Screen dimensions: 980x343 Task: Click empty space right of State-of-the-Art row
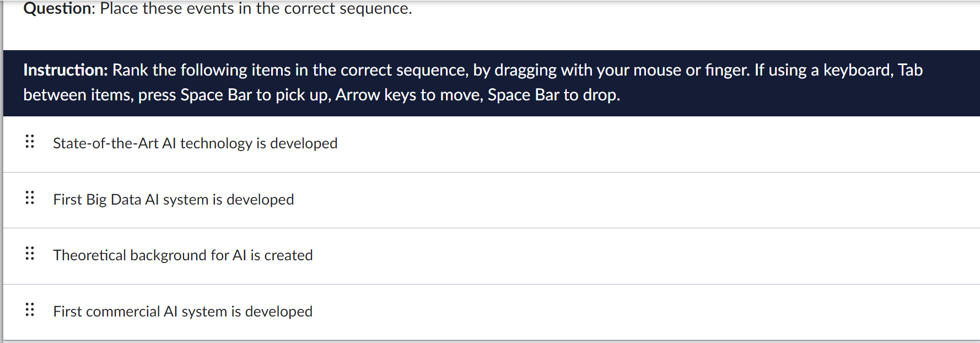pyautogui.click(x=661, y=143)
